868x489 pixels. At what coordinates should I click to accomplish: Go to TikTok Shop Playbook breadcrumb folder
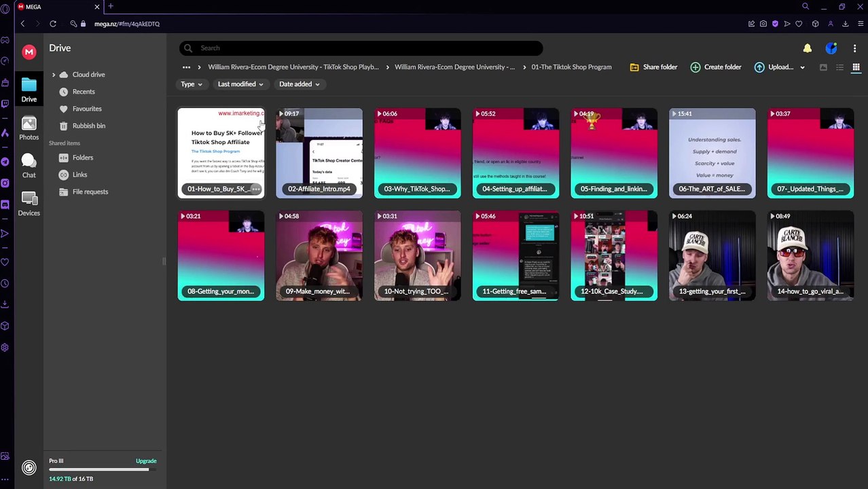coord(293,67)
